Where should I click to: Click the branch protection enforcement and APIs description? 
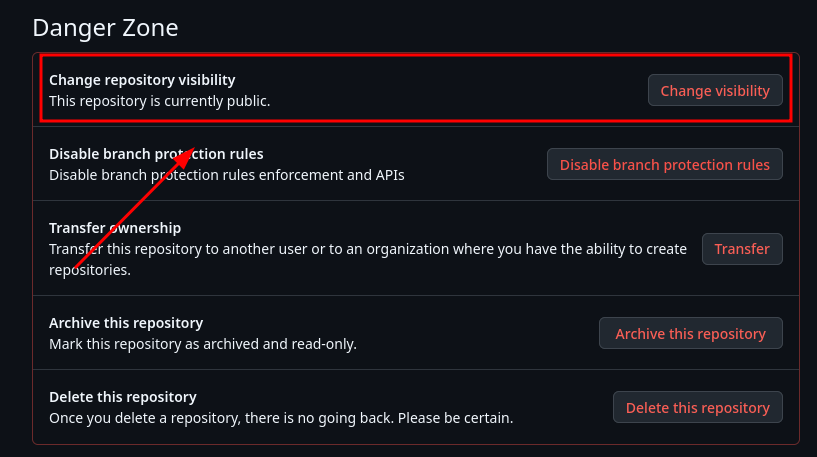[227, 175]
